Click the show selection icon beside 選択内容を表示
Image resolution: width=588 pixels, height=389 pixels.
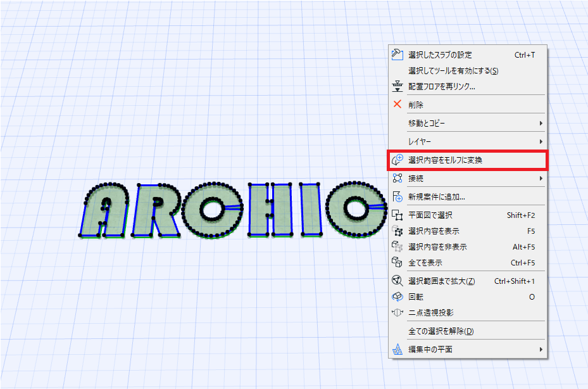tap(397, 231)
